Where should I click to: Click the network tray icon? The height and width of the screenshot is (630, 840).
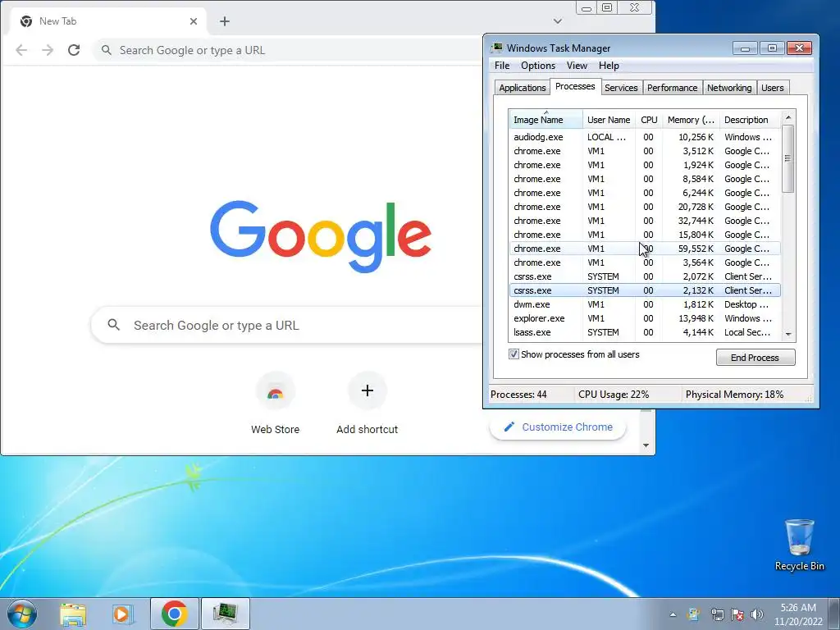[x=717, y=614]
